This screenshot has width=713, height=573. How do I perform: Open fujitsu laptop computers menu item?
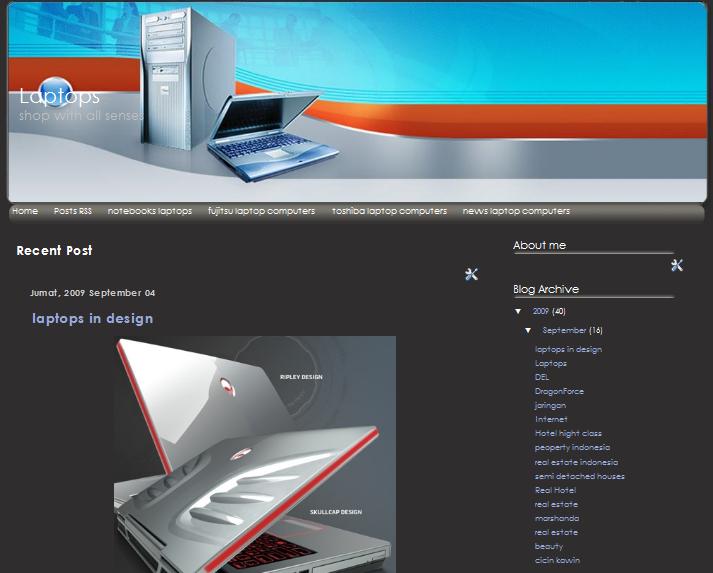pos(261,211)
